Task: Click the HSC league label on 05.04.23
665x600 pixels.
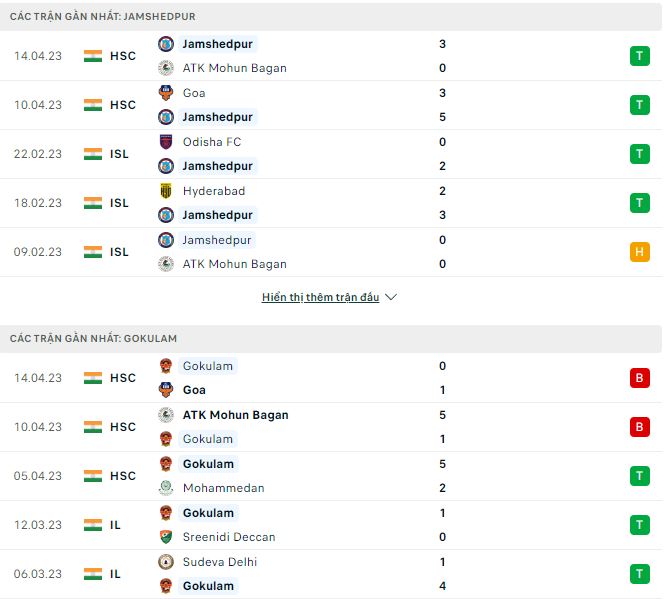Action: [x=123, y=476]
